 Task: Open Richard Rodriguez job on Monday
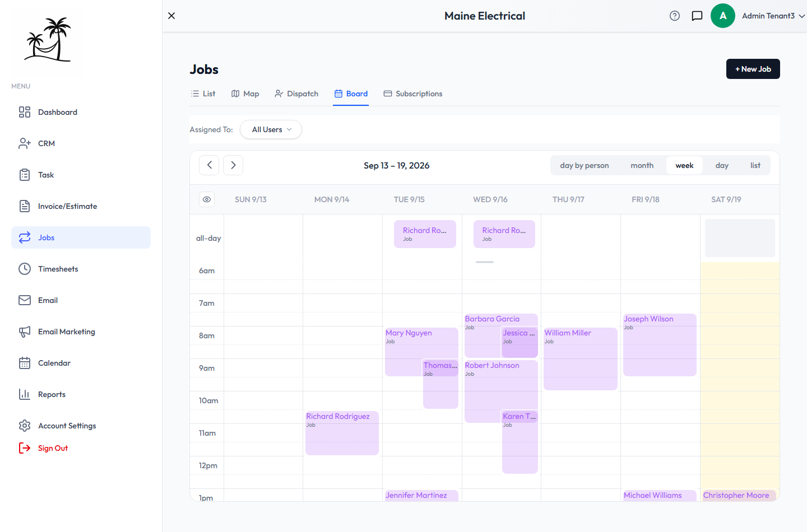342,433
